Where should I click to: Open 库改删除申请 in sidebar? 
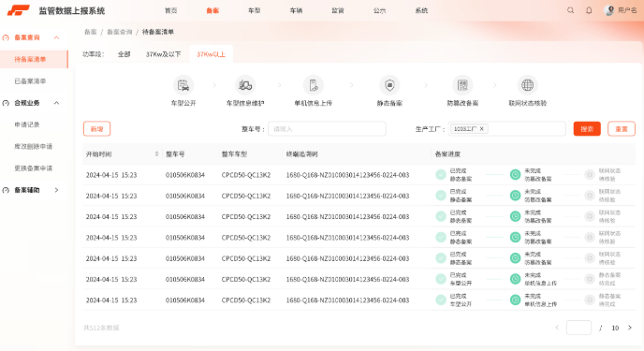point(34,147)
